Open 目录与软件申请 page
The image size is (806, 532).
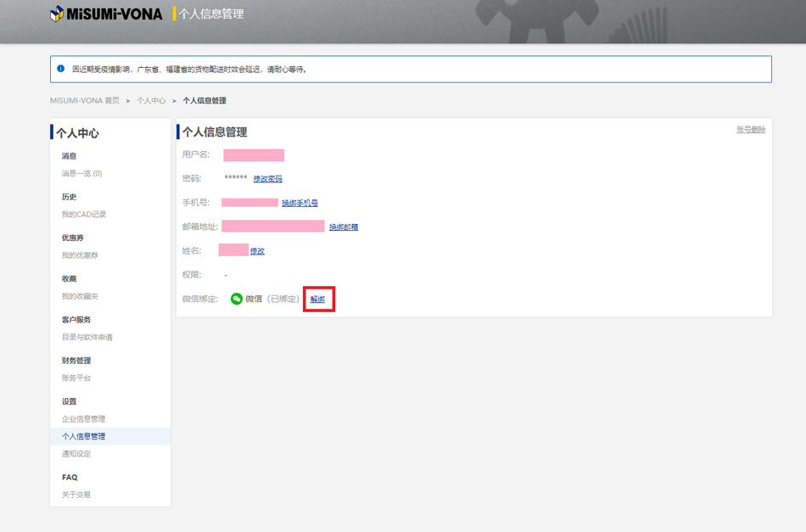tap(87, 337)
